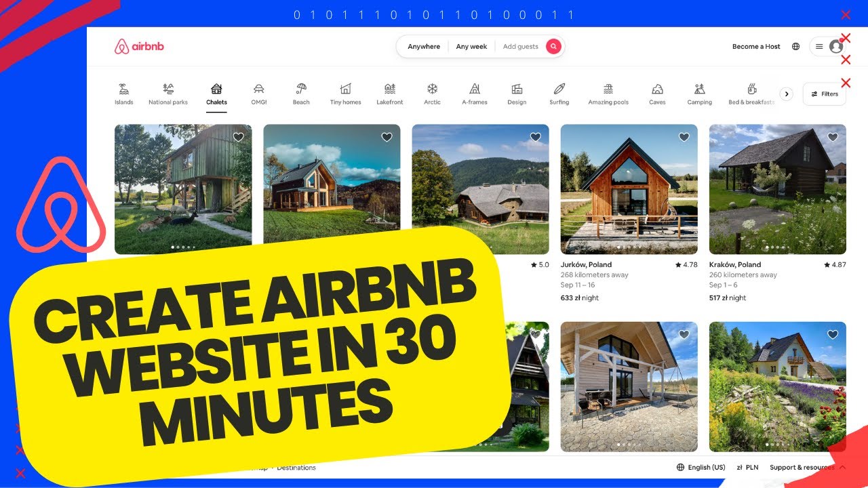Viewport: 868px width, 488px height.
Task: Select the Lakefront category icon
Action: coord(390,89)
